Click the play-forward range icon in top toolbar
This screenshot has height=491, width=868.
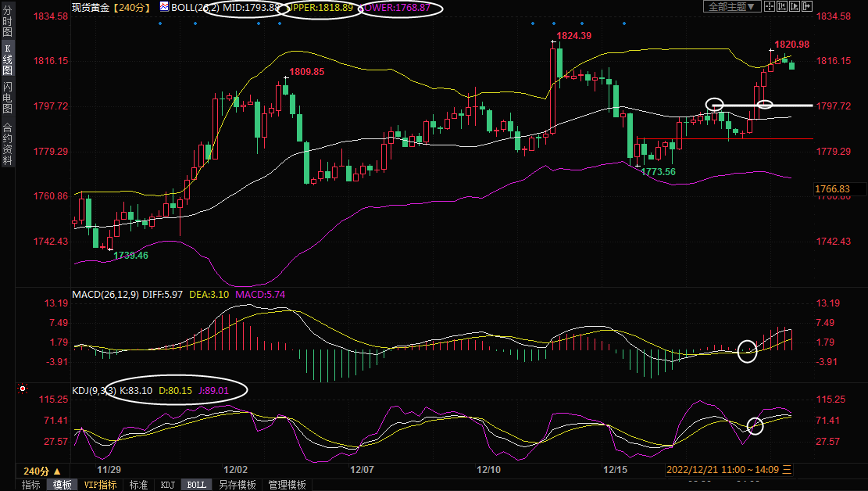[794, 6]
